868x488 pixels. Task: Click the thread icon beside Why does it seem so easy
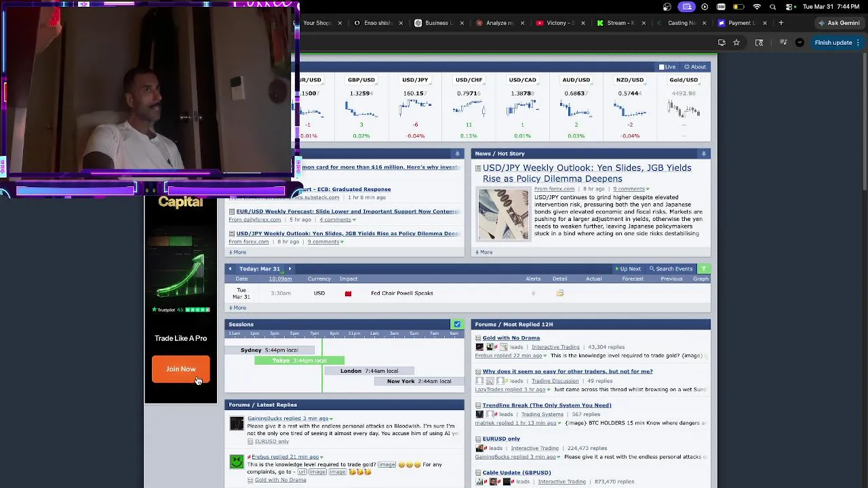click(x=478, y=371)
